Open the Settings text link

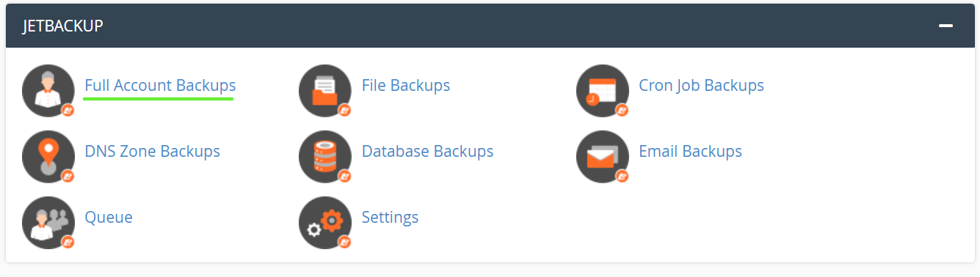pyautogui.click(x=390, y=217)
